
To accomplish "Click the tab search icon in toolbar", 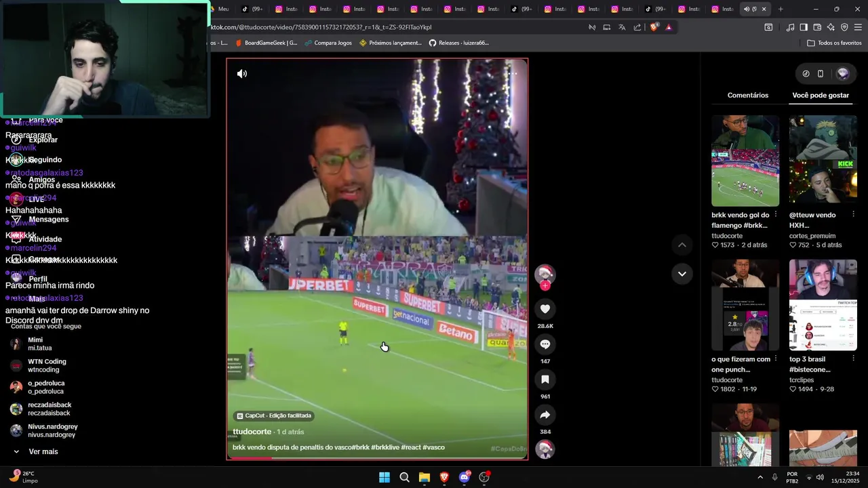I will tap(768, 27).
